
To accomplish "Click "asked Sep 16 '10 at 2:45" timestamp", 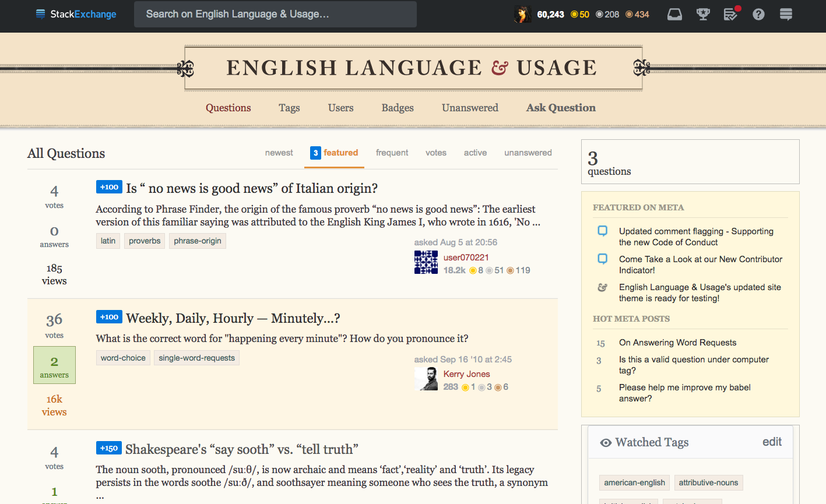I will click(x=463, y=360).
